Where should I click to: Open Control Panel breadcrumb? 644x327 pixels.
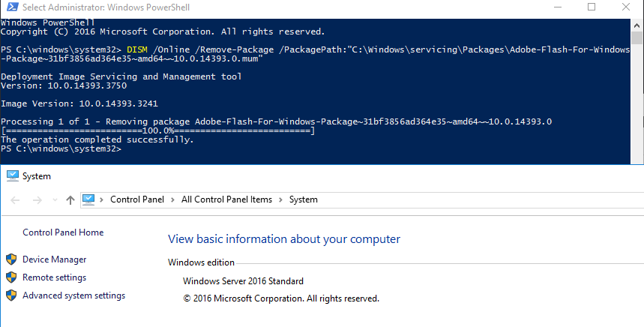(x=137, y=199)
